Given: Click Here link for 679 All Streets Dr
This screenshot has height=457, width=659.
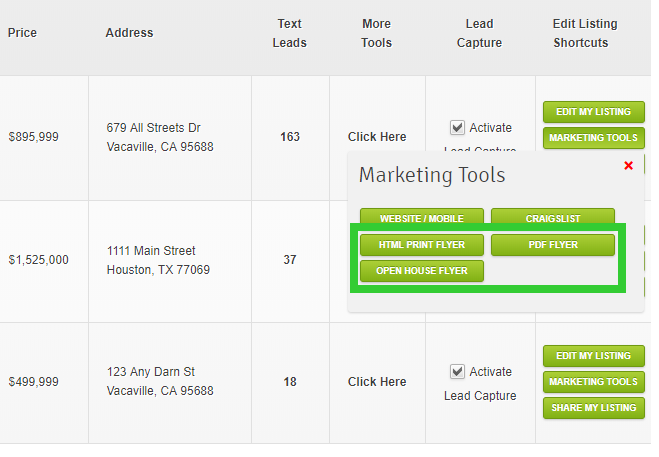Looking at the screenshot, I should pos(377,137).
